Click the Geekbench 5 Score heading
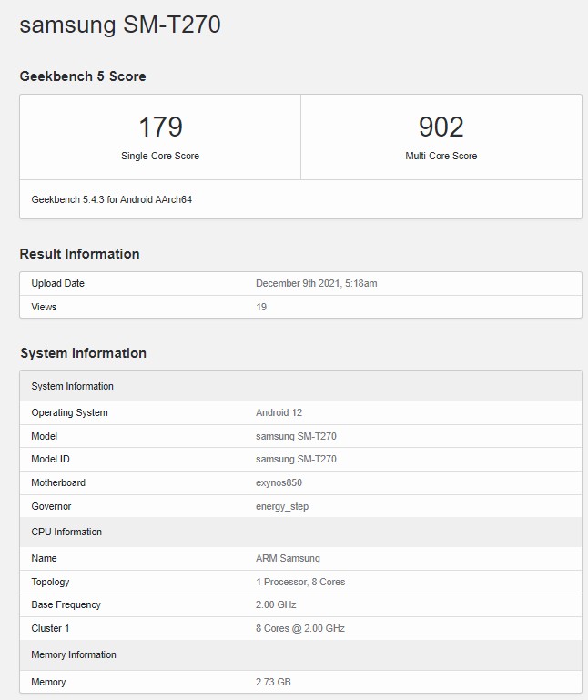This screenshot has height=700, width=588. tap(83, 76)
